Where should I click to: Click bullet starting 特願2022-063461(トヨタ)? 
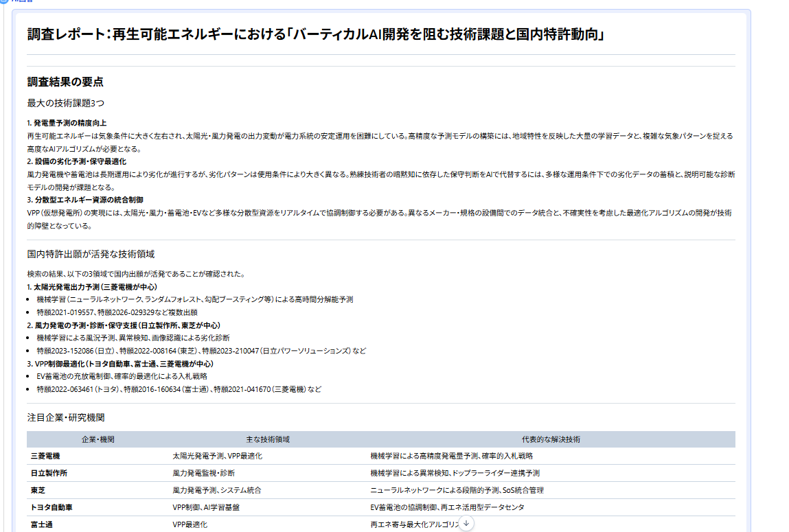point(179,389)
